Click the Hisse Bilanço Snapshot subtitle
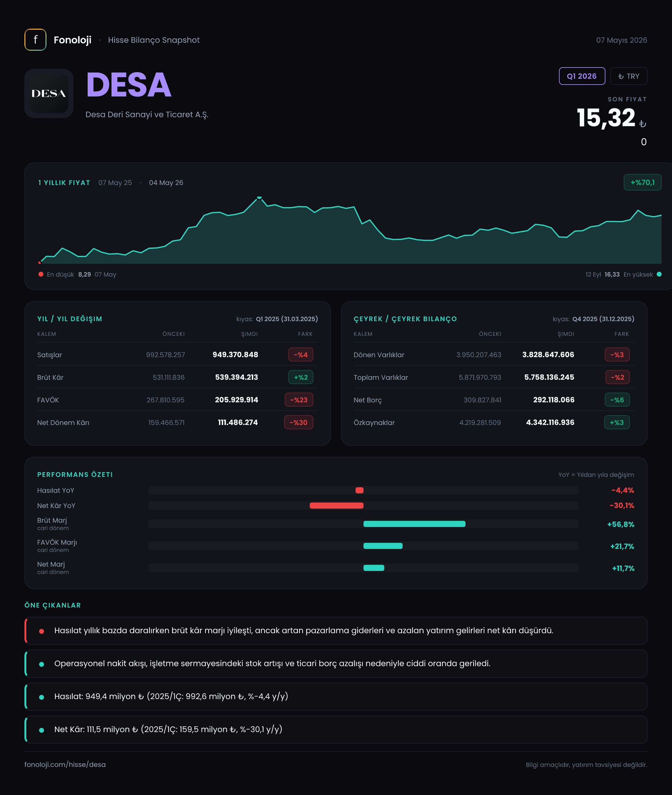The height and width of the screenshot is (795, 672). click(154, 40)
